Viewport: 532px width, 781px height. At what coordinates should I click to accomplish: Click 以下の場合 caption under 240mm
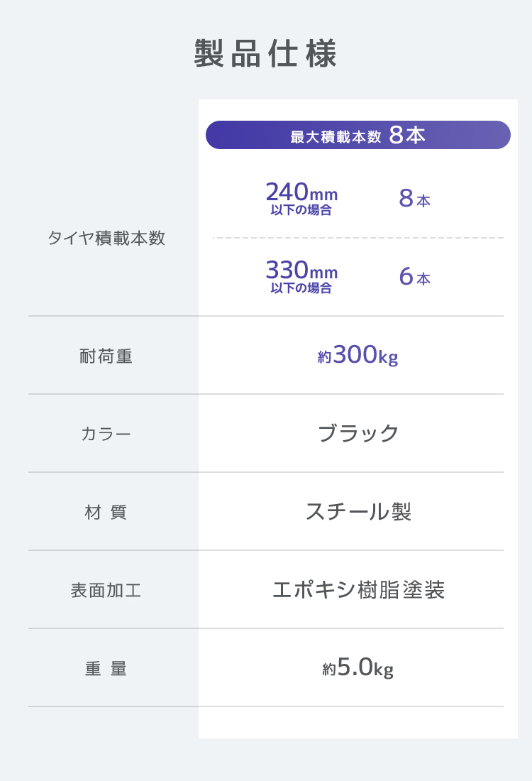(301, 210)
